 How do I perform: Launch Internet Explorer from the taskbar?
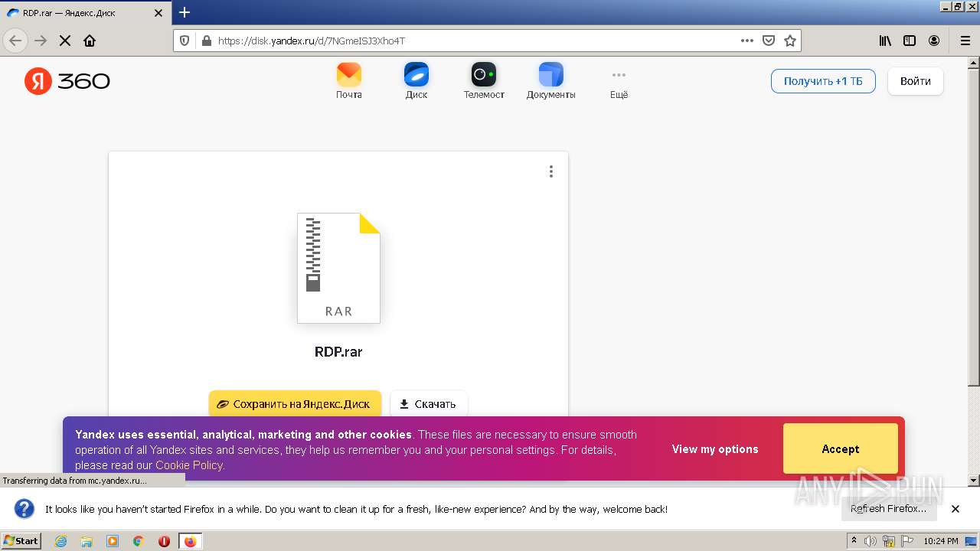(61, 541)
